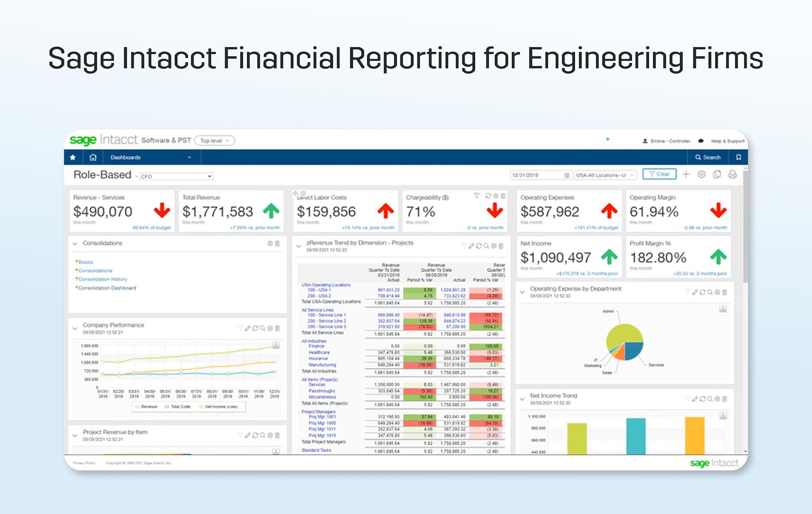Add a dashboard component with plus icon
Viewport: 812px width, 514px height.
coord(686,175)
